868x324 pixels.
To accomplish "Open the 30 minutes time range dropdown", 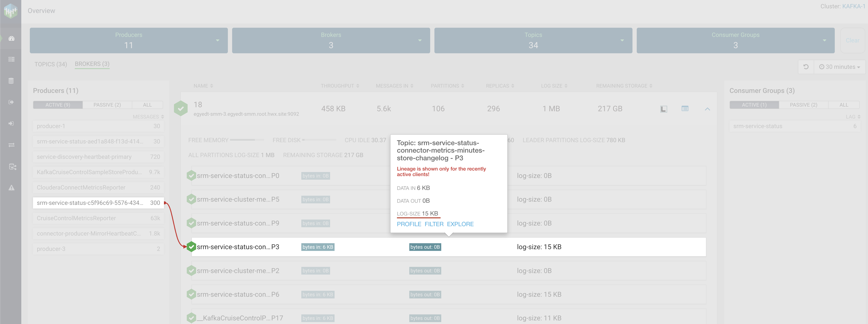I will click(x=839, y=67).
